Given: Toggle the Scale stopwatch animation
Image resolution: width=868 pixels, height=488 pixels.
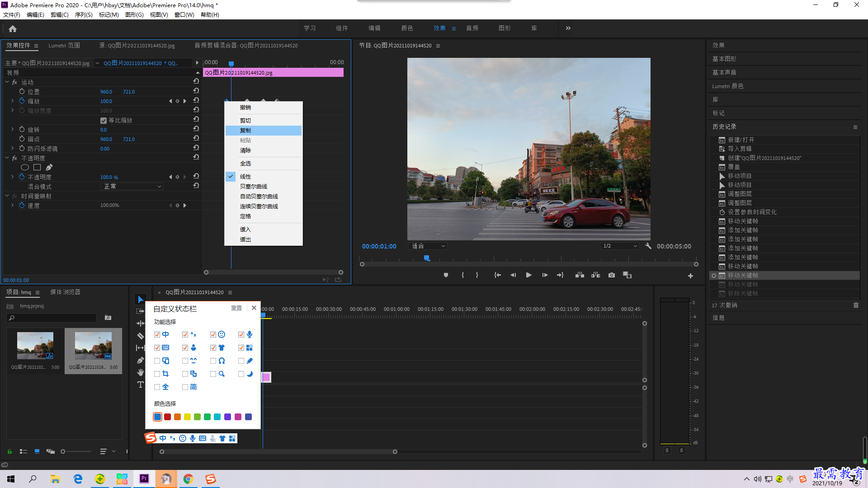Looking at the screenshot, I should pos(22,101).
